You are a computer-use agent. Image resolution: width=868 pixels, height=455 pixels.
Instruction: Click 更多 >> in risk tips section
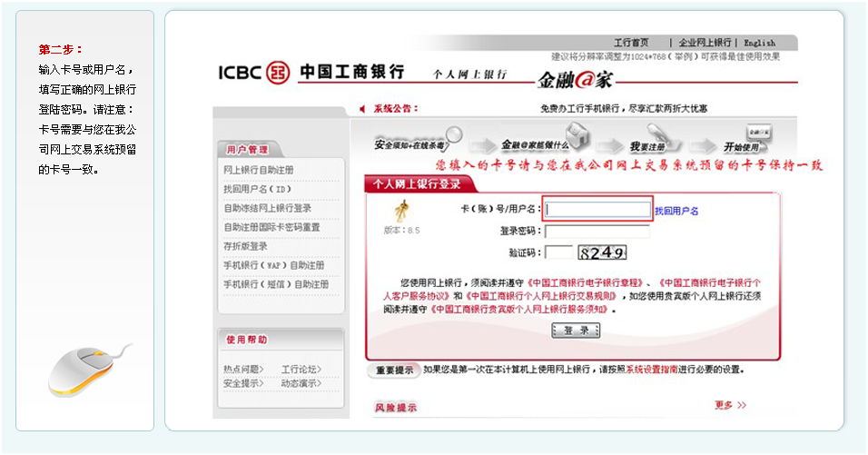point(730,405)
